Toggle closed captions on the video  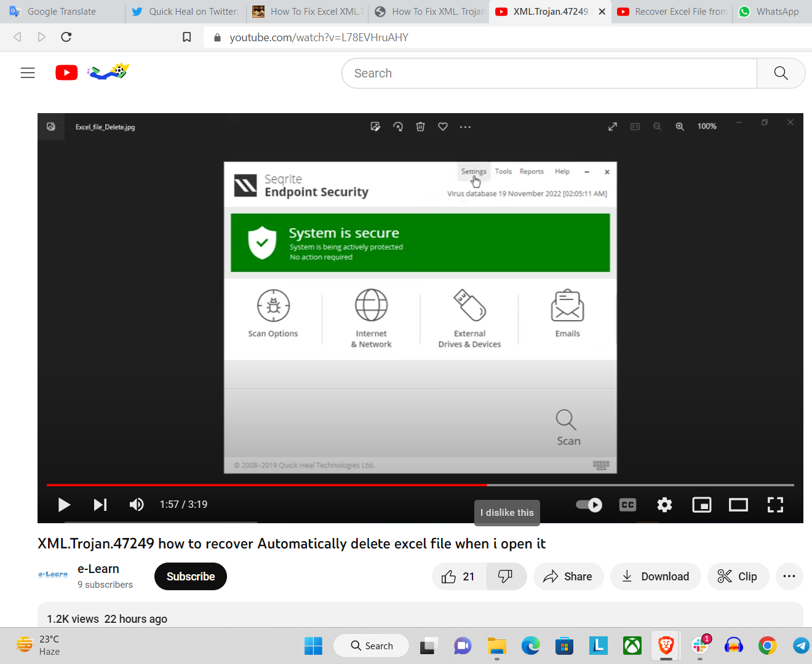point(627,505)
